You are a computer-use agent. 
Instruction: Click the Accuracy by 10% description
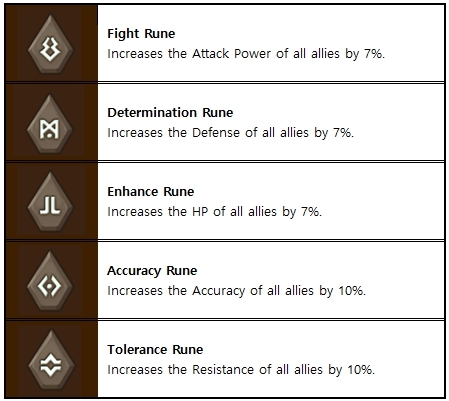(x=236, y=291)
